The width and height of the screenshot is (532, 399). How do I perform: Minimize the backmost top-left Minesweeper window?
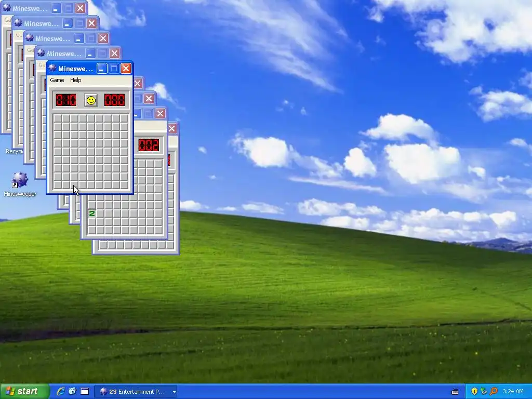tap(56, 8)
